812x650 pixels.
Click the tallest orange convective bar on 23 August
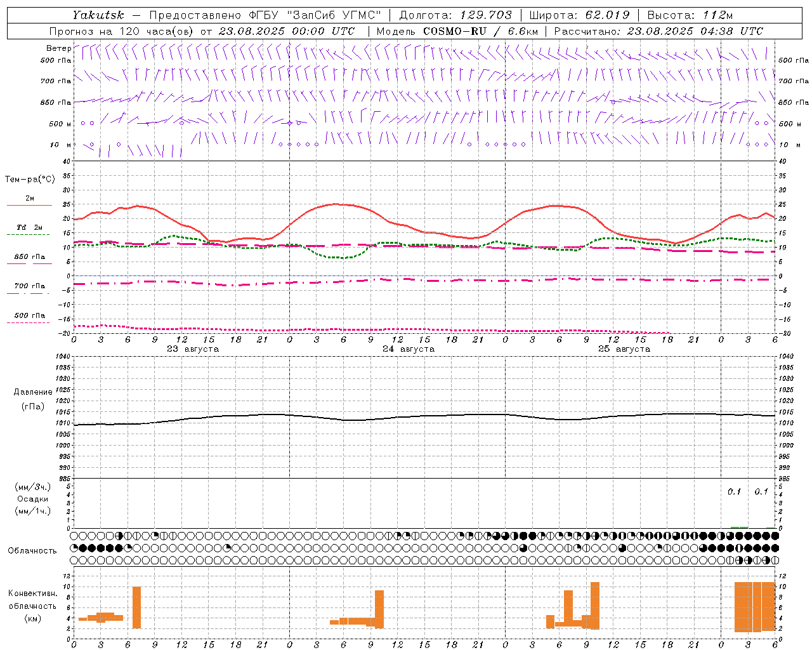click(136, 607)
